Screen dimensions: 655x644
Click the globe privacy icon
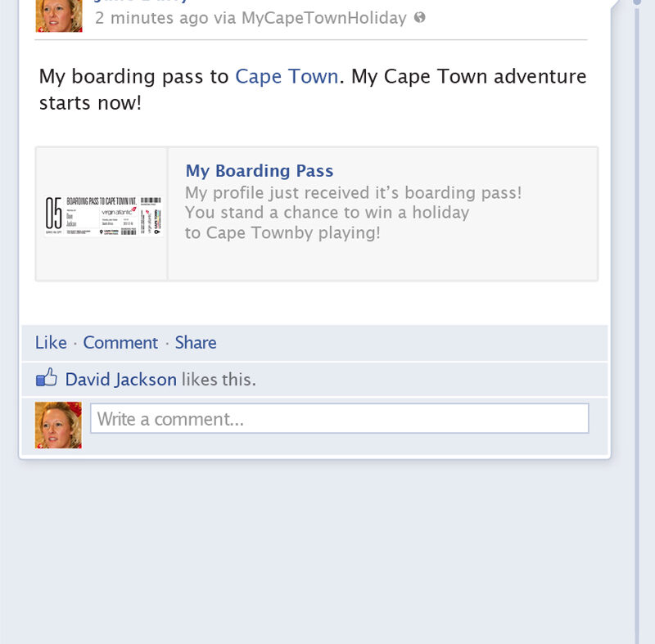[420, 17]
